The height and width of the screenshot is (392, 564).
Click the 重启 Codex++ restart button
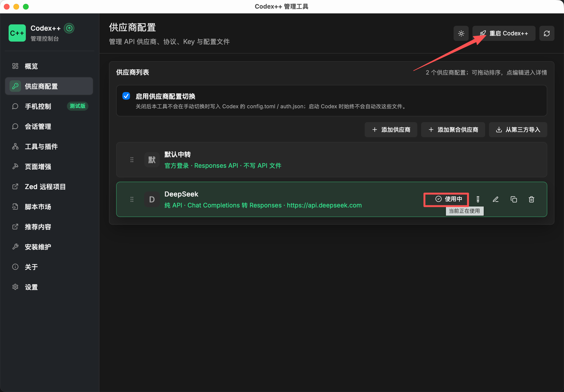[x=504, y=33]
